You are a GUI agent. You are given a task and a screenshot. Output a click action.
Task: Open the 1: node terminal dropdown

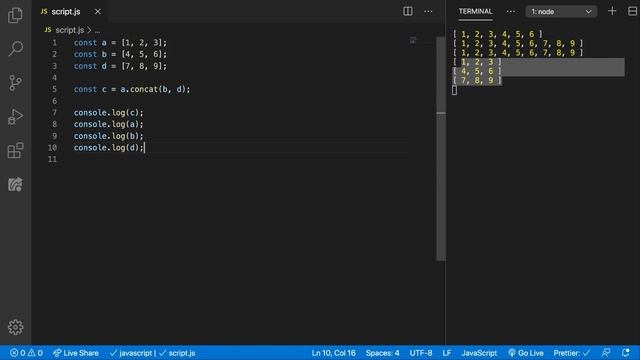[561, 11]
